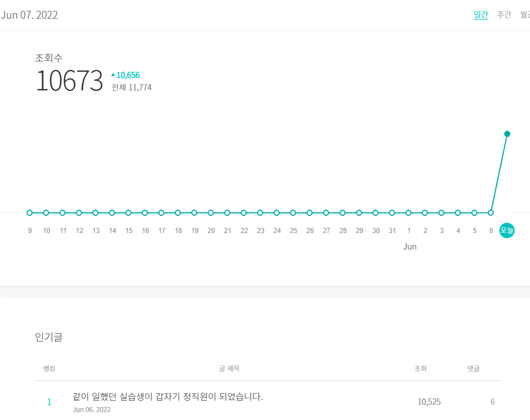This screenshot has height=420, width=530.
Task: Switch to the 주간 tab
Action: pyautogui.click(x=503, y=15)
